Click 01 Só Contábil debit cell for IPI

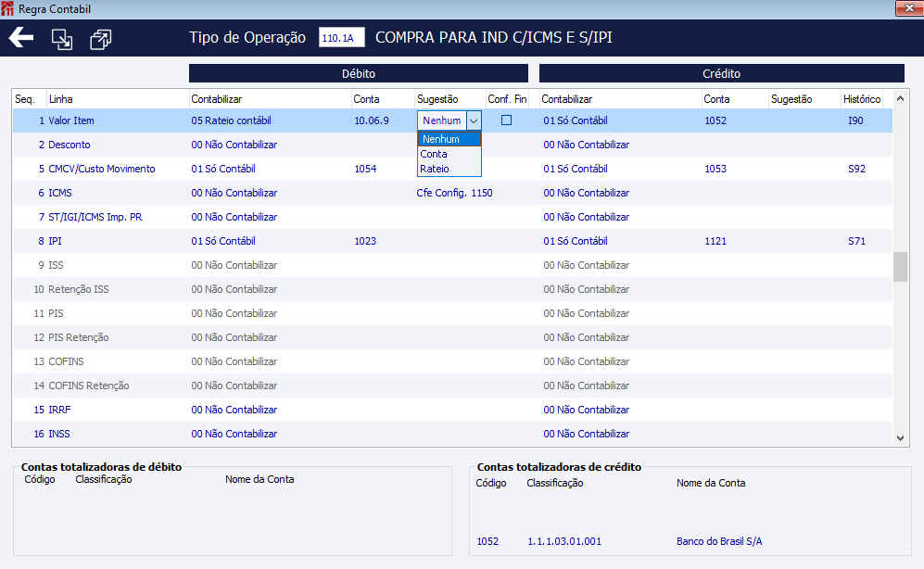223,241
